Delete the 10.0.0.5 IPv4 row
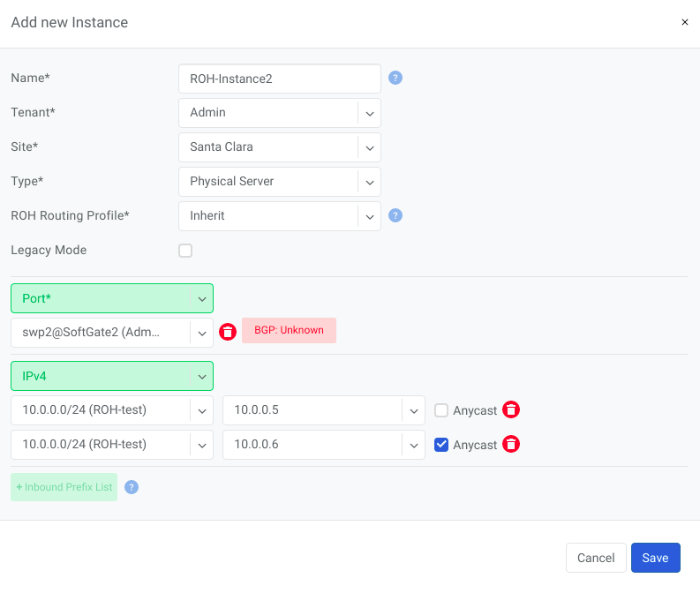Screen dimensions: 700x593 coord(511,409)
